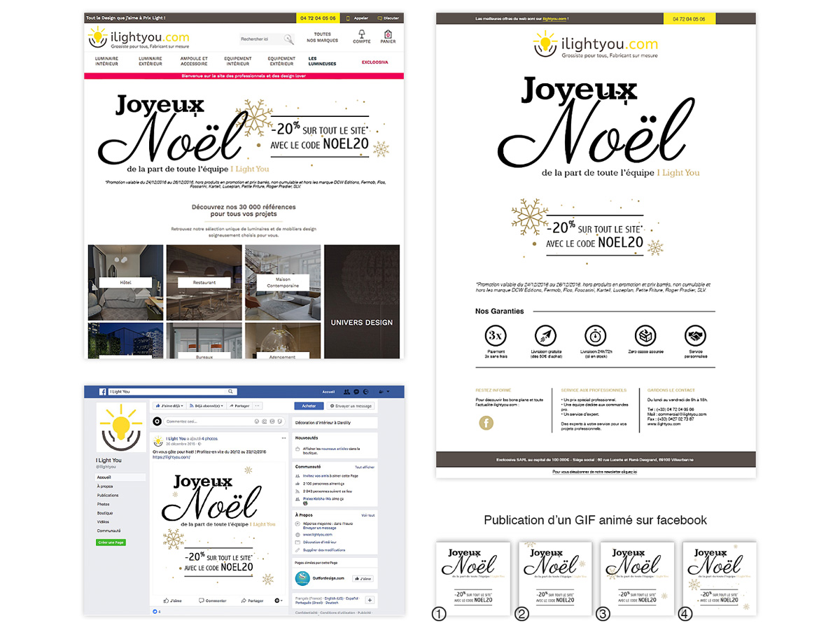Click the Univers Design tile

point(362,301)
